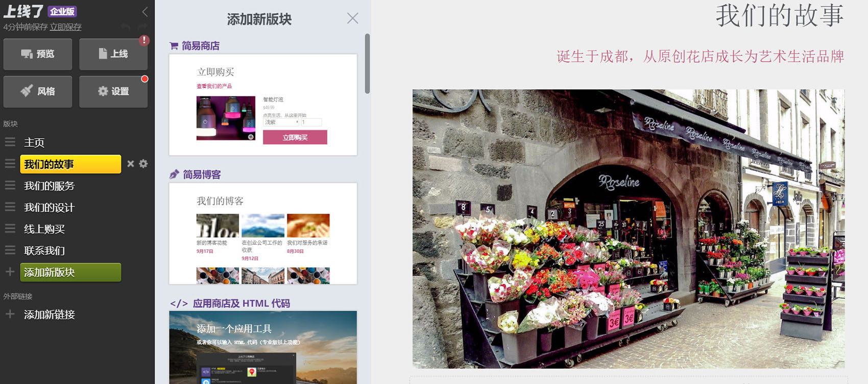Click the 上线了 logo
Screen dimensions: 868x384
click(23, 11)
